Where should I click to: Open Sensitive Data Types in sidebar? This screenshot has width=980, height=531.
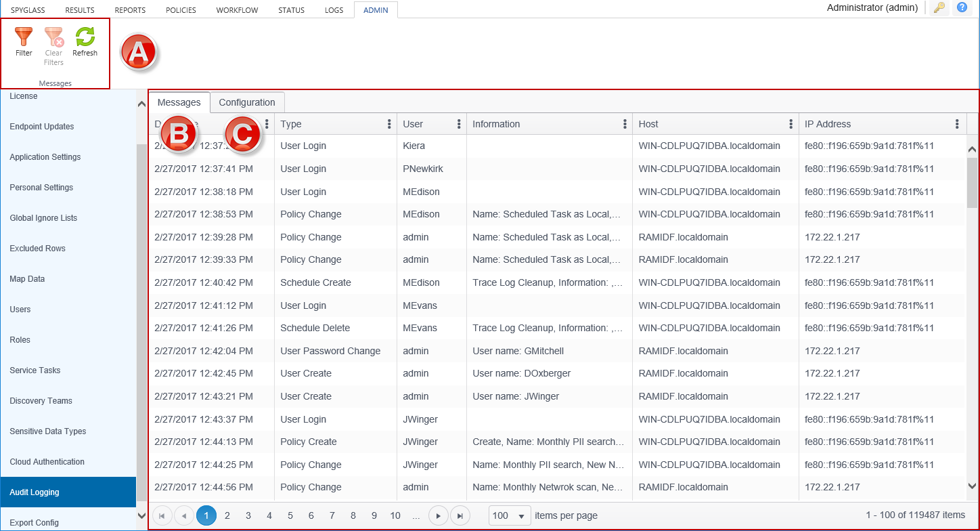click(48, 431)
